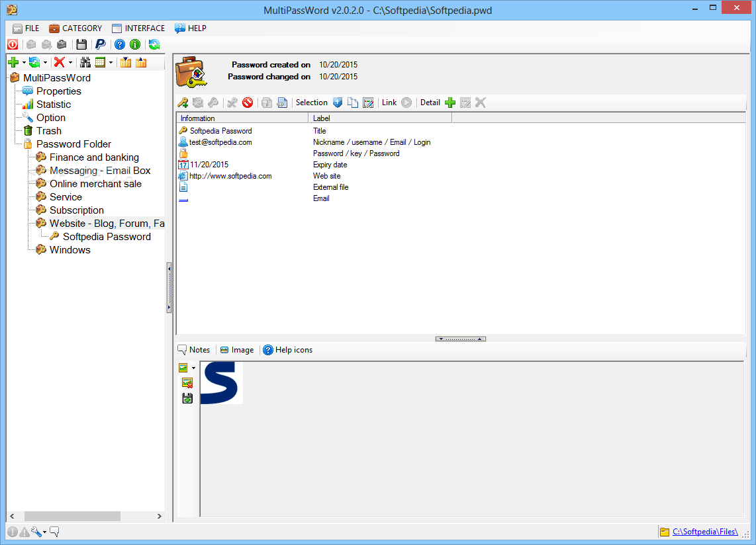Open dropdown arrow beside calendar grid icon
The width and height of the screenshot is (756, 545).
[x=111, y=63]
